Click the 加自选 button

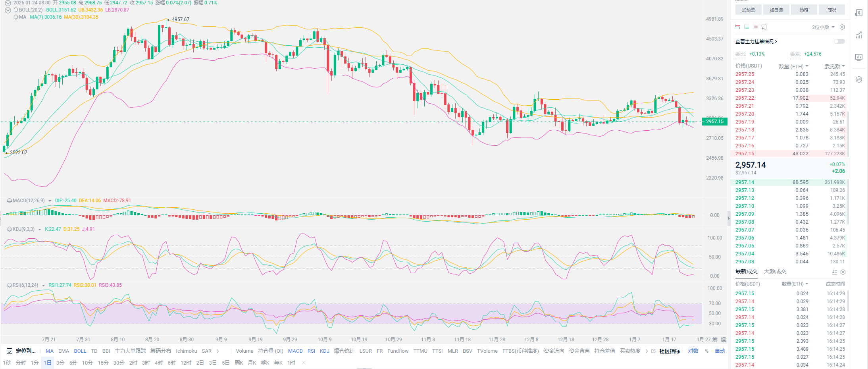(776, 10)
